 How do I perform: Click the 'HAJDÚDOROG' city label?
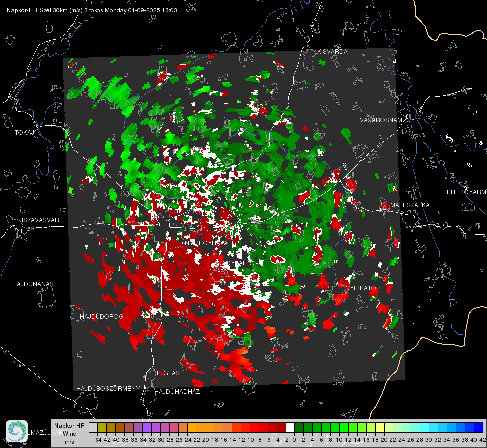point(101,317)
